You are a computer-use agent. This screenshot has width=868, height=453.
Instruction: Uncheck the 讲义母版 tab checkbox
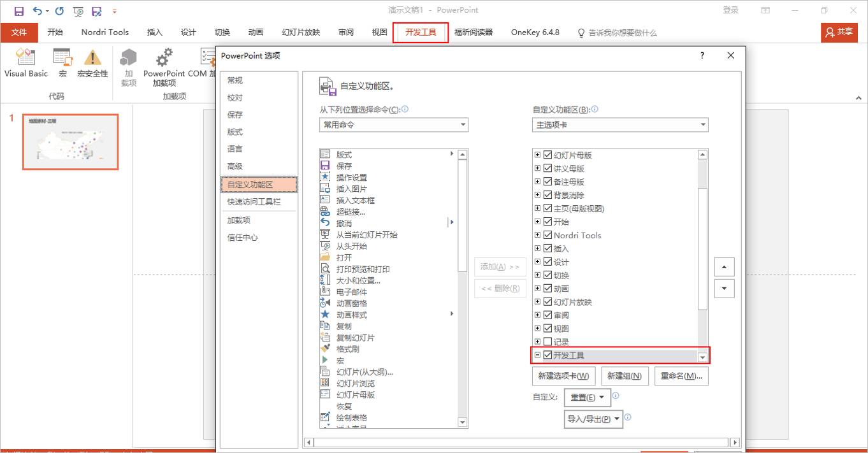tap(547, 168)
